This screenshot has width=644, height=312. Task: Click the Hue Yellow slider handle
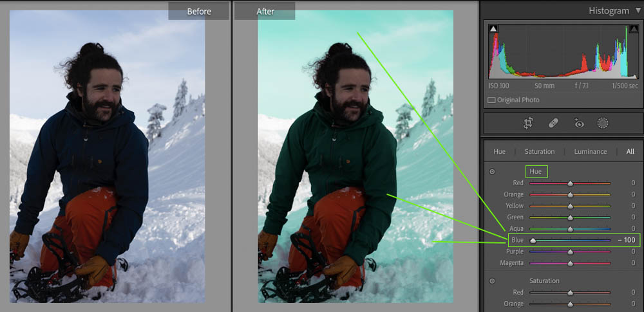pos(570,206)
